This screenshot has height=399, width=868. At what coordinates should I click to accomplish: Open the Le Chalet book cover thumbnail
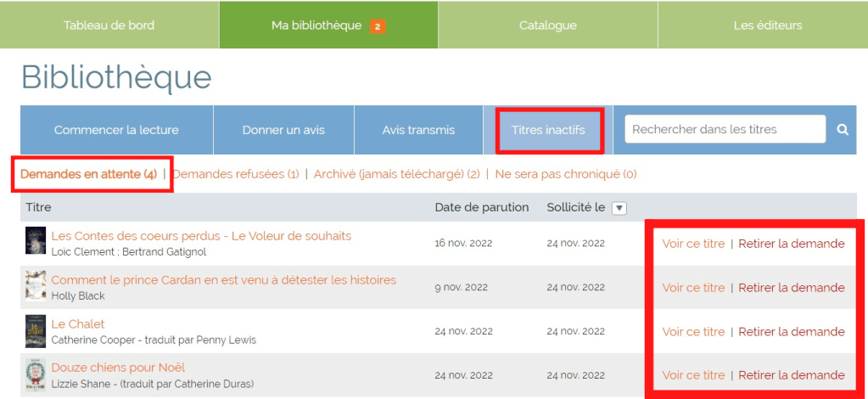click(36, 331)
